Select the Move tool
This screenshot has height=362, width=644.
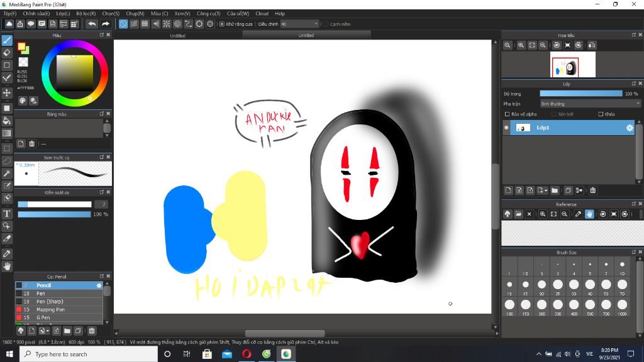point(7,93)
